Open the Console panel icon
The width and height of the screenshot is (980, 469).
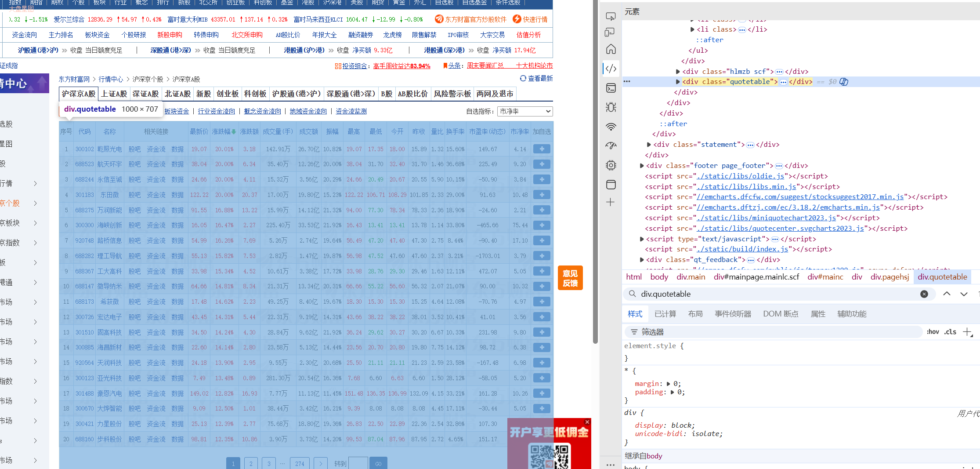pos(611,88)
